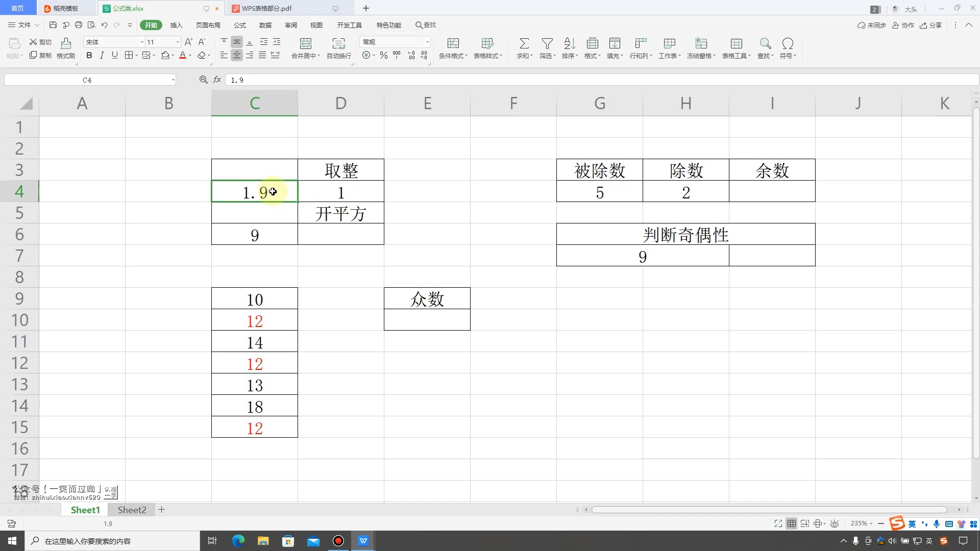Click the Save icon in quick access toolbar

point(53,25)
